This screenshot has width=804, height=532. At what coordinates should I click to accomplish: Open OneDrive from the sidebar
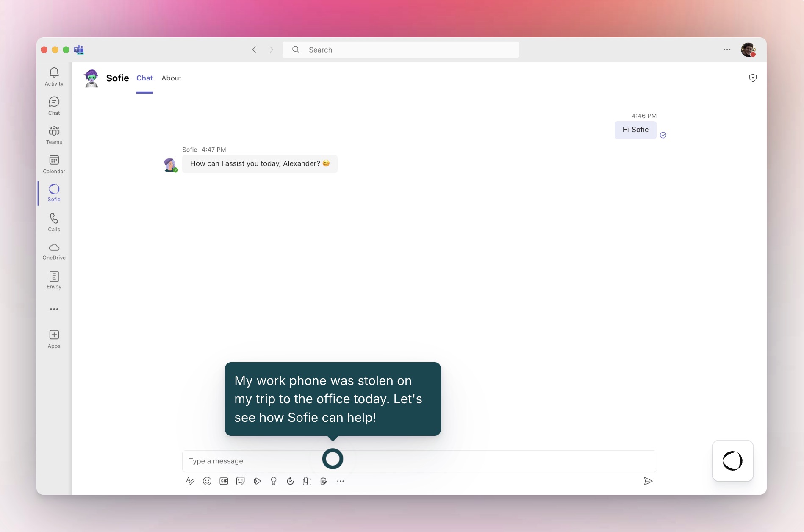(x=54, y=252)
